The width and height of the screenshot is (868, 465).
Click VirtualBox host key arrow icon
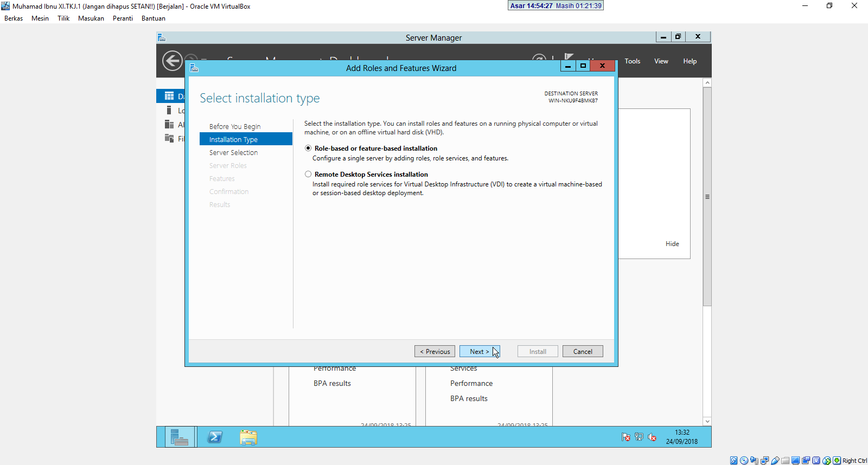[837, 461]
